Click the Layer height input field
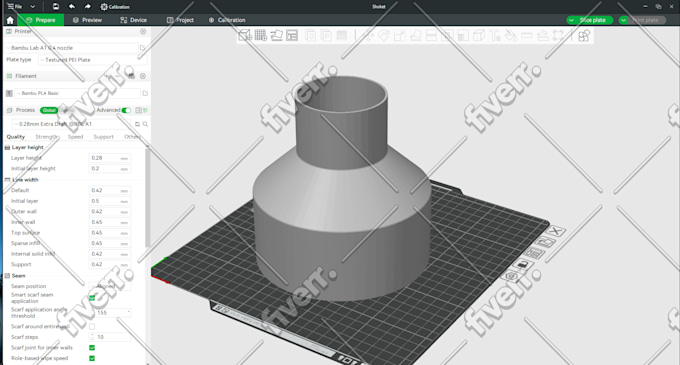Screen dimensions: 680x365 coord(110,158)
